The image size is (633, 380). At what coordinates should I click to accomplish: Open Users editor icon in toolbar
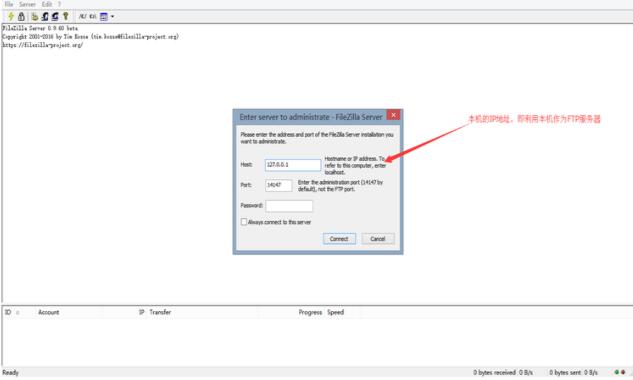tap(45, 17)
